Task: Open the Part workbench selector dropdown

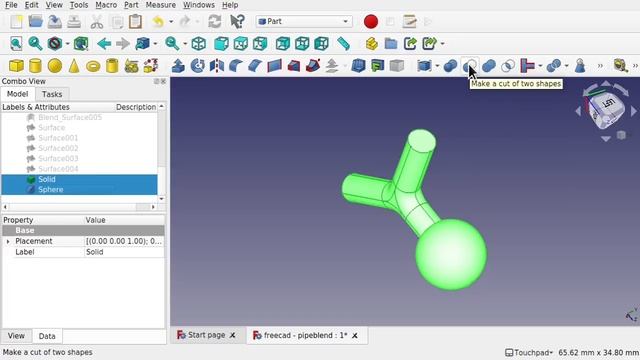Action: pos(304,21)
